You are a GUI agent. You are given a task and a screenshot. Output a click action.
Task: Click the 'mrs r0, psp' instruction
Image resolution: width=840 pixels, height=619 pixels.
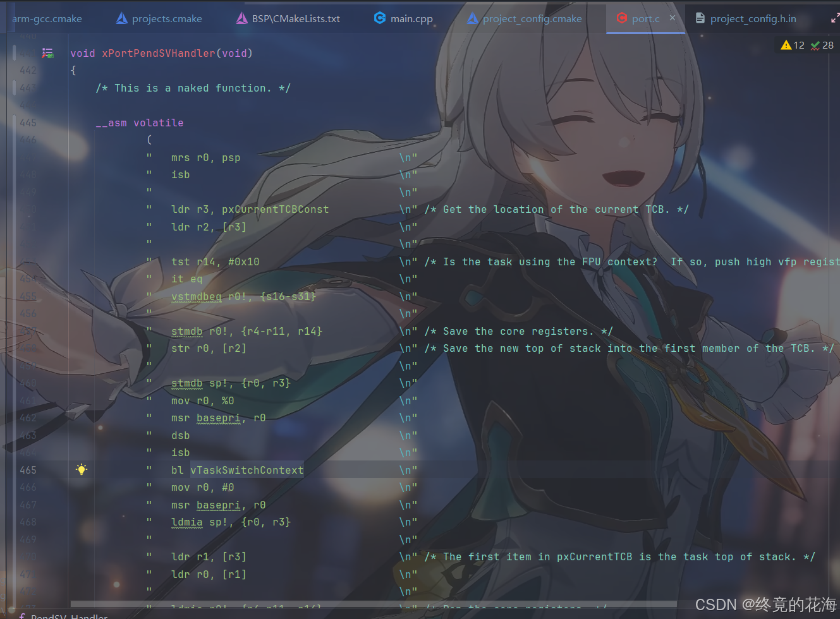click(x=206, y=157)
